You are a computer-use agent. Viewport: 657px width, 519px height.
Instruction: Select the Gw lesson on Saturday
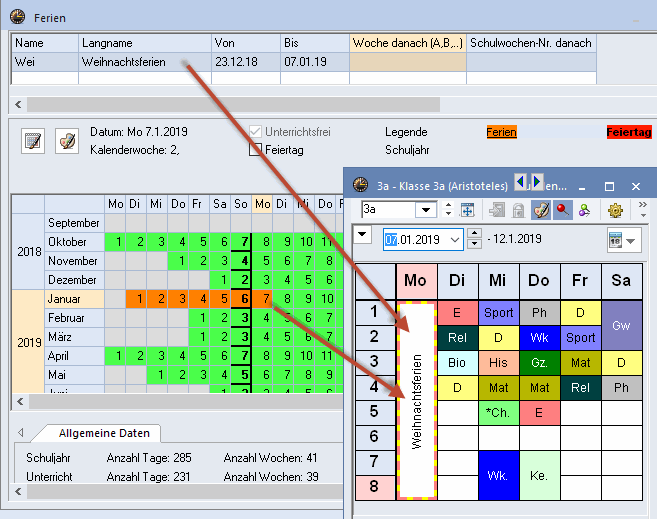622,325
